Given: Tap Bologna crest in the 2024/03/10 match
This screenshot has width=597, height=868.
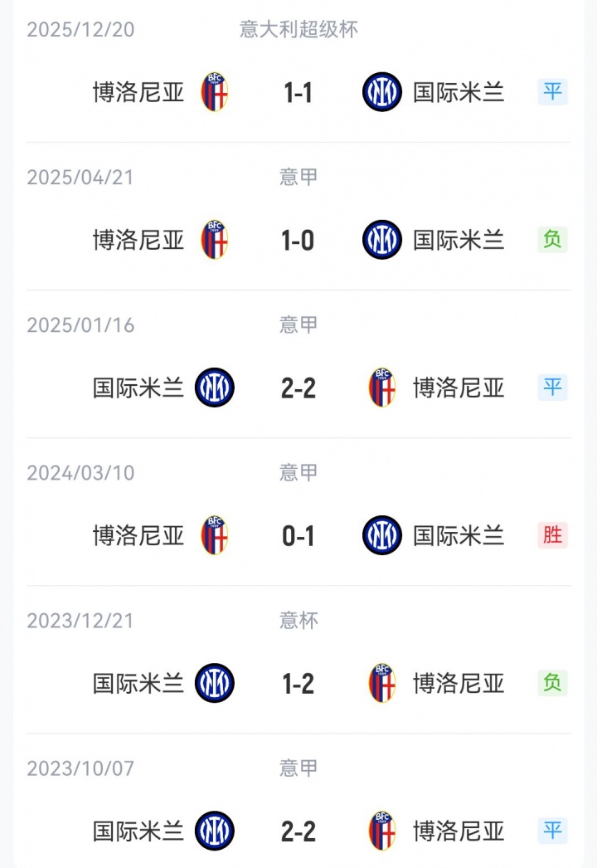Looking at the screenshot, I should [215, 535].
